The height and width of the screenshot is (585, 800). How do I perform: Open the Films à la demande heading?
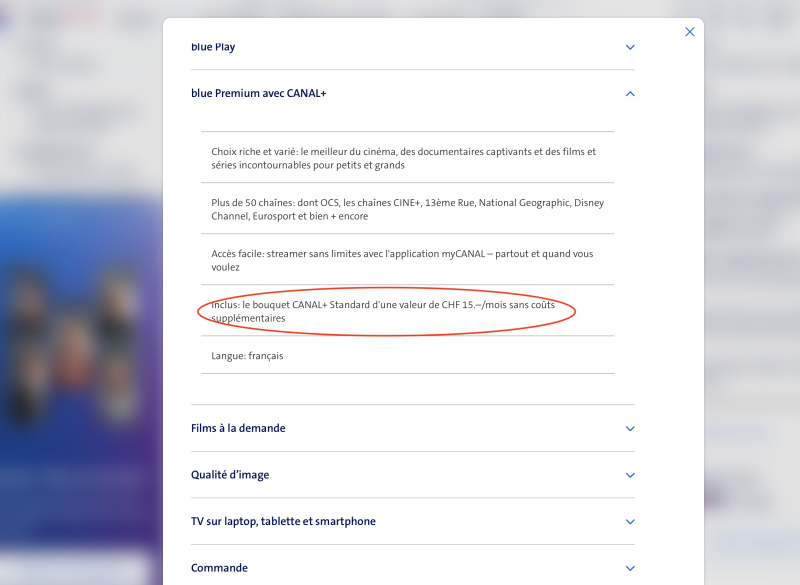pyautogui.click(x=238, y=428)
